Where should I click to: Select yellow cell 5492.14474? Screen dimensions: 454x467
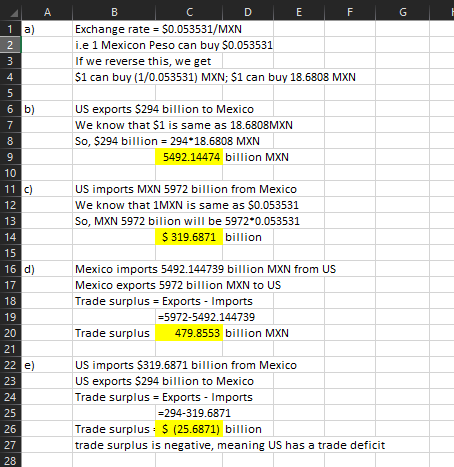pos(189,157)
